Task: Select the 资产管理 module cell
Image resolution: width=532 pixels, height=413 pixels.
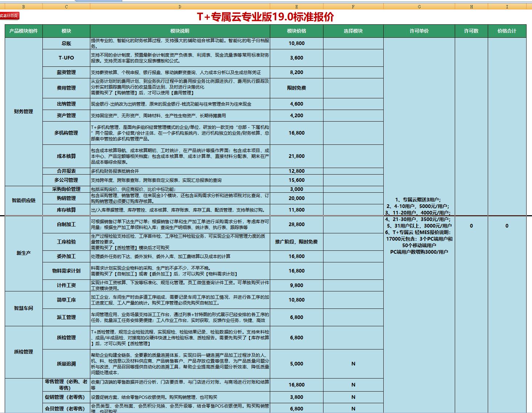Action: [66, 115]
